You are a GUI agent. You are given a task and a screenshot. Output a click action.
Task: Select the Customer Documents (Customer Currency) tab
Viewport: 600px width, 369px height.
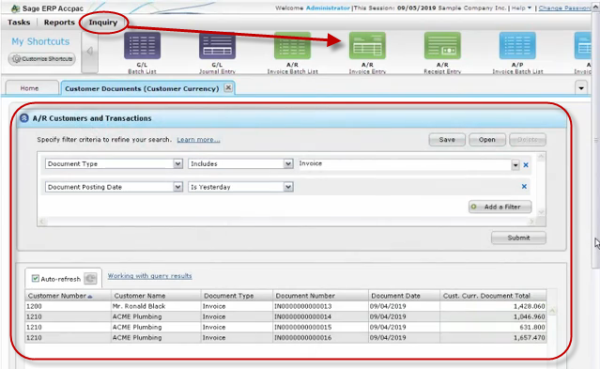point(142,88)
